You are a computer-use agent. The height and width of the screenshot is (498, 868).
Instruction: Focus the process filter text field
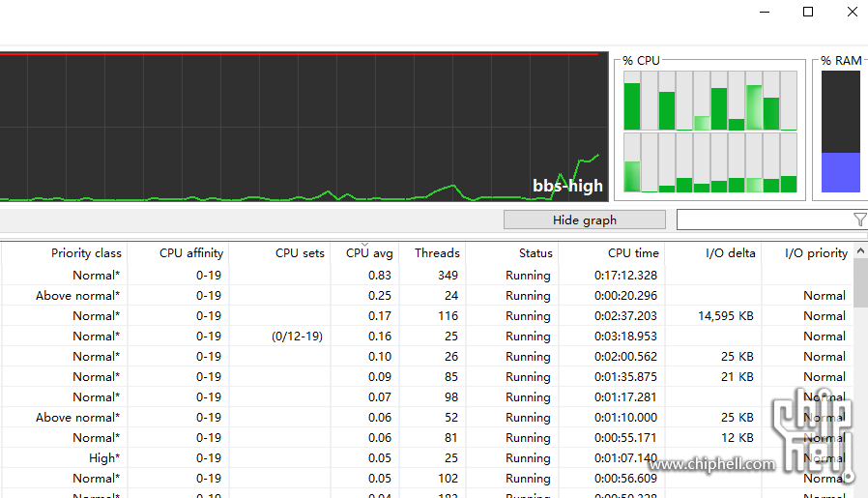764,220
